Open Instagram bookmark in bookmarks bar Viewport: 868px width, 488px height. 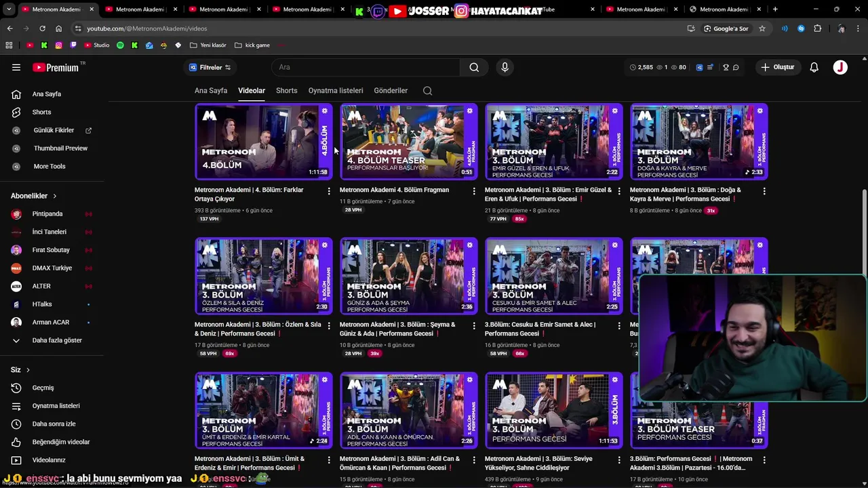pyautogui.click(x=59, y=45)
